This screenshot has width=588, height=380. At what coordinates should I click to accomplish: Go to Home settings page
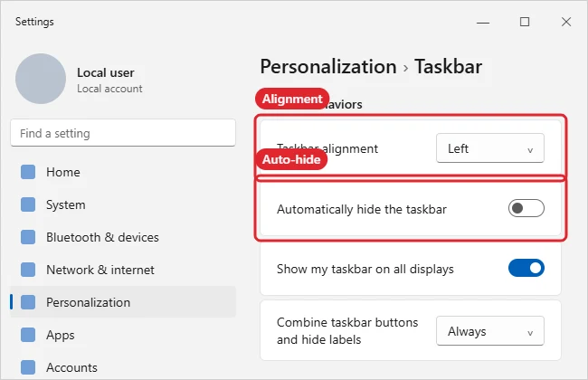tap(123, 172)
